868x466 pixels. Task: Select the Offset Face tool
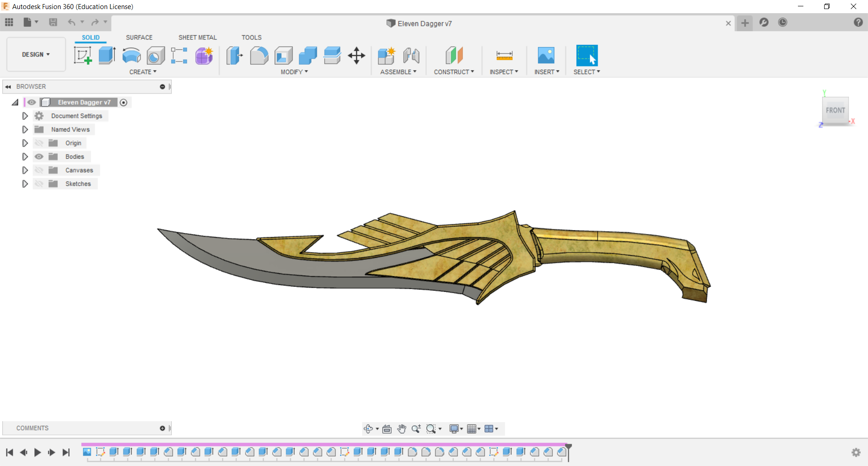[332, 56]
